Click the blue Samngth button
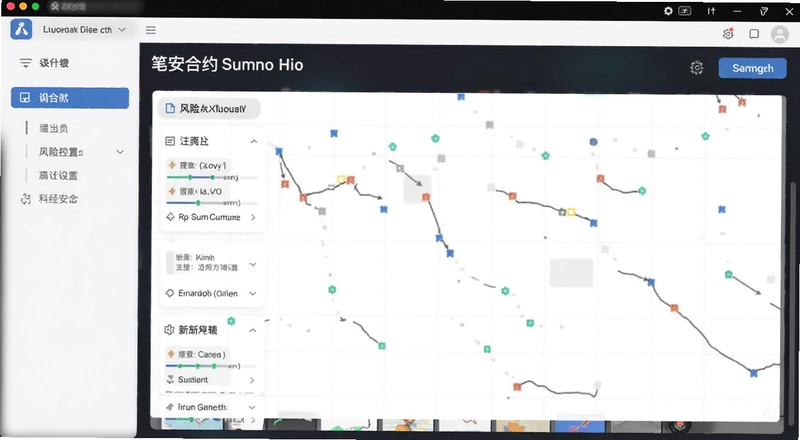 [753, 68]
